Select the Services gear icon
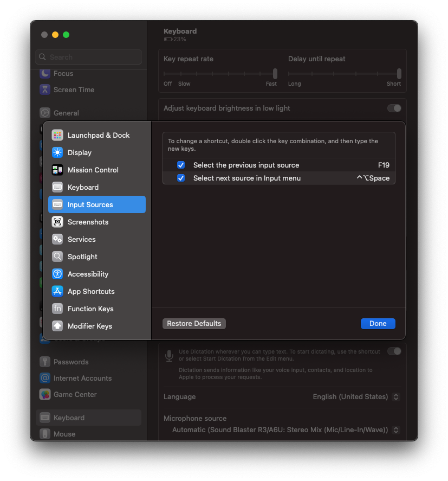448x481 pixels. tap(57, 239)
